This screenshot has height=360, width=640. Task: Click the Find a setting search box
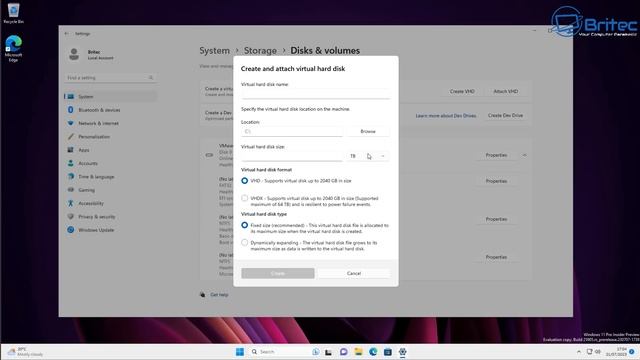point(111,78)
